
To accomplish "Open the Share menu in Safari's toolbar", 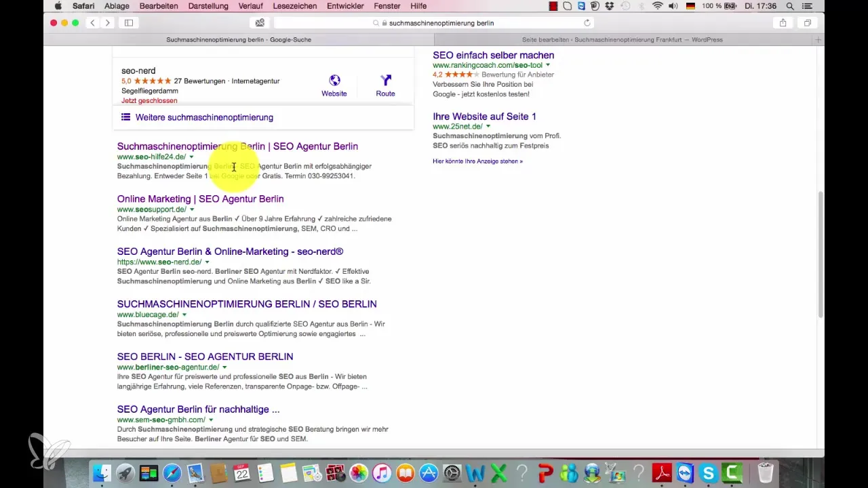I will coord(783,22).
